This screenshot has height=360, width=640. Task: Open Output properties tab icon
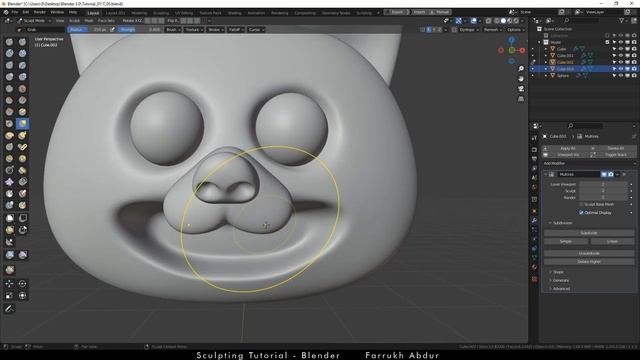(534, 159)
